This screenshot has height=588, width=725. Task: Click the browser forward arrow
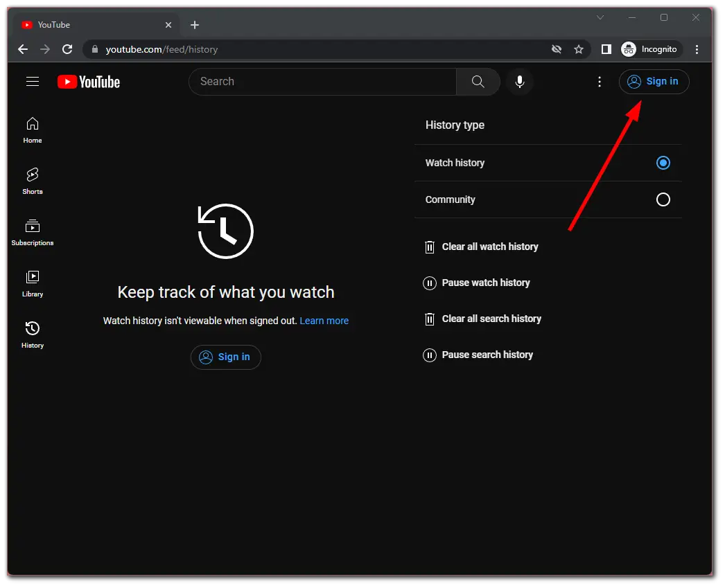tap(45, 49)
